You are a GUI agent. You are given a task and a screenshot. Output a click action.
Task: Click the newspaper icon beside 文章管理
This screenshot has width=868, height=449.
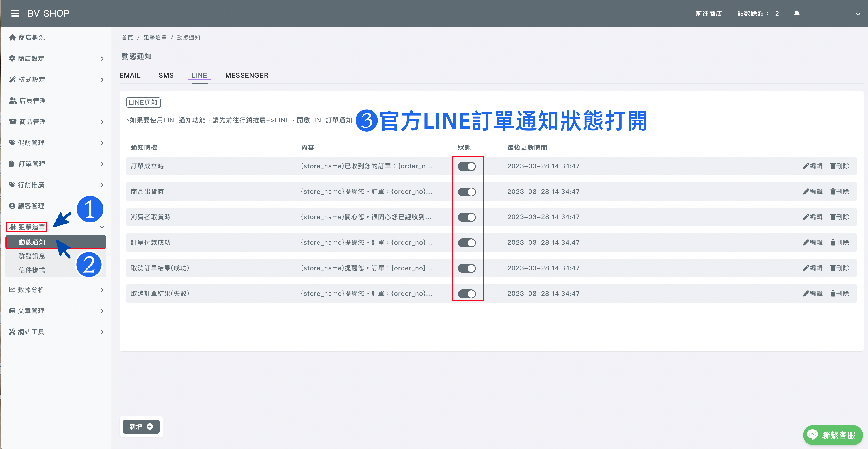pyautogui.click(x=12, y=311)
